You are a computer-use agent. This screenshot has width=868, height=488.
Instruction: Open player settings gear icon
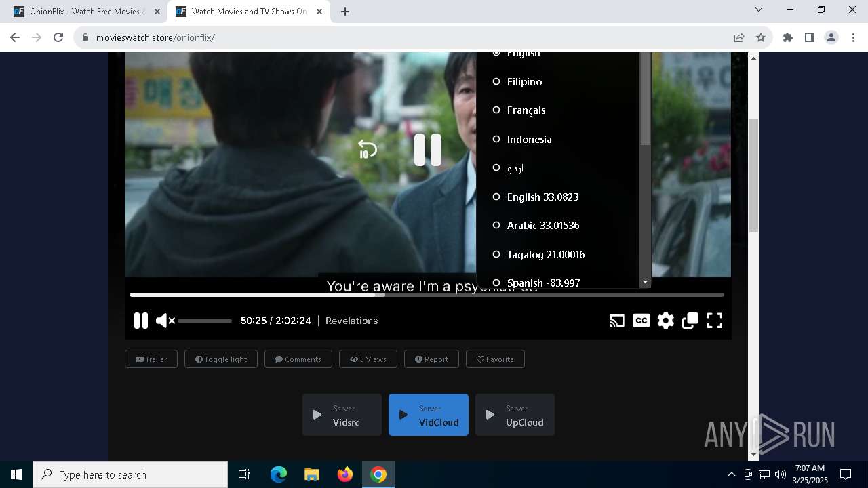(666, 321)
